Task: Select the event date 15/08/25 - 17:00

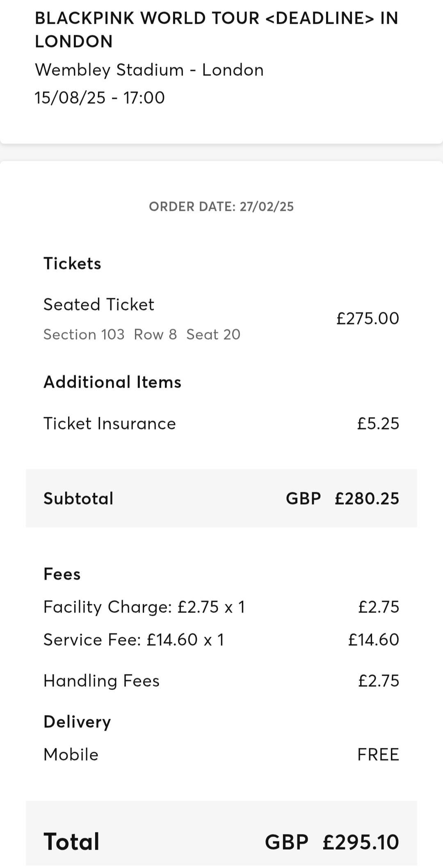Action: 100,98
